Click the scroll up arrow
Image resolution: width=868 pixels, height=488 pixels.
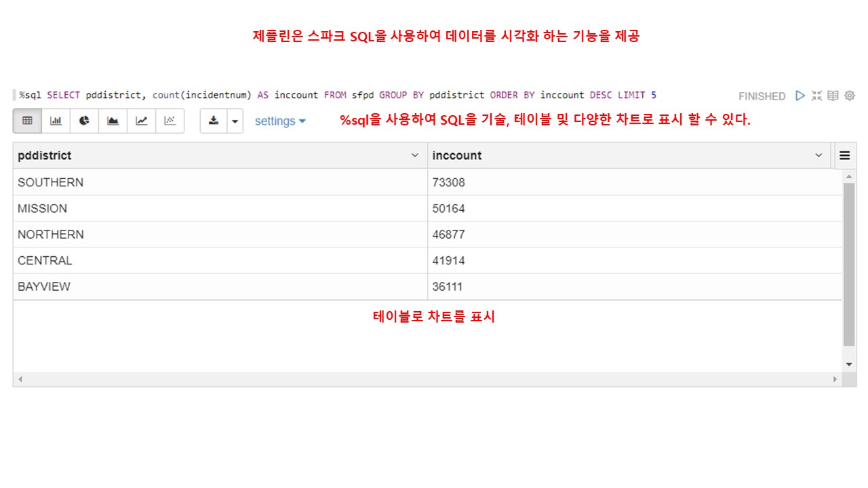pos(849,176)
